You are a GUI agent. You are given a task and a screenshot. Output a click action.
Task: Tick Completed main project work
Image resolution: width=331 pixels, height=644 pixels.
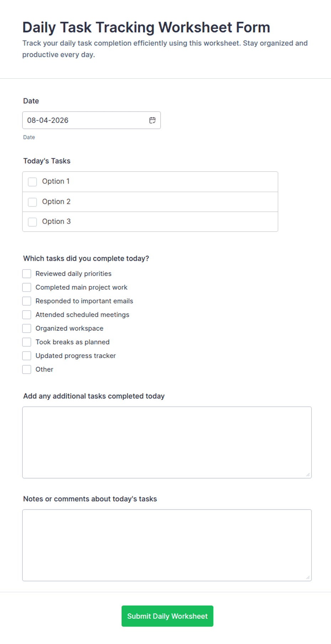[x=27, y=287]
